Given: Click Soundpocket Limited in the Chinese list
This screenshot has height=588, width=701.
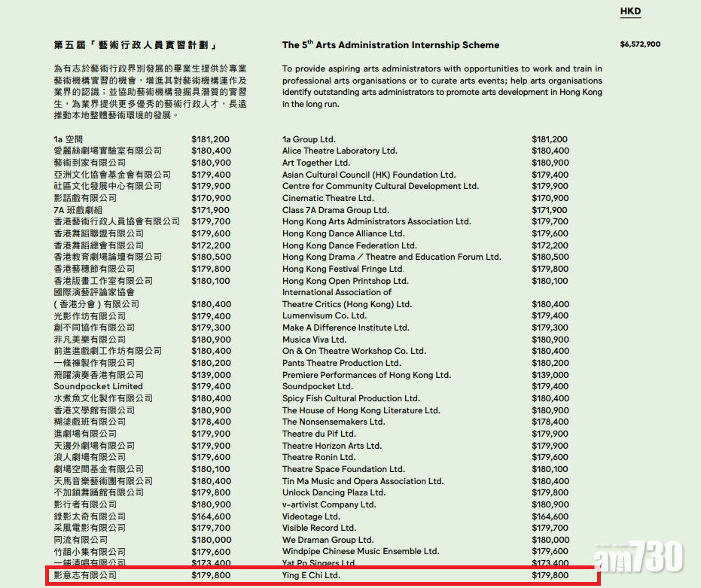Looking at the screenshot, I should click(98, 386).
